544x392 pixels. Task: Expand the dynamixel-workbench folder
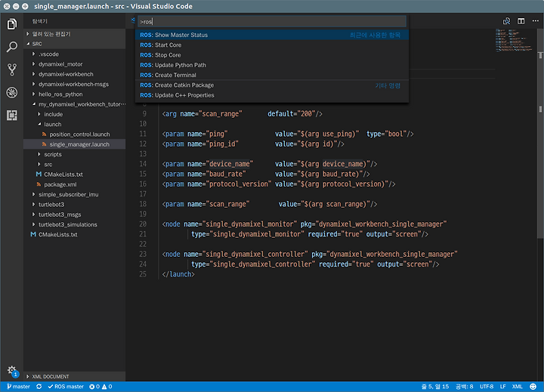click(x=74, y=74)
